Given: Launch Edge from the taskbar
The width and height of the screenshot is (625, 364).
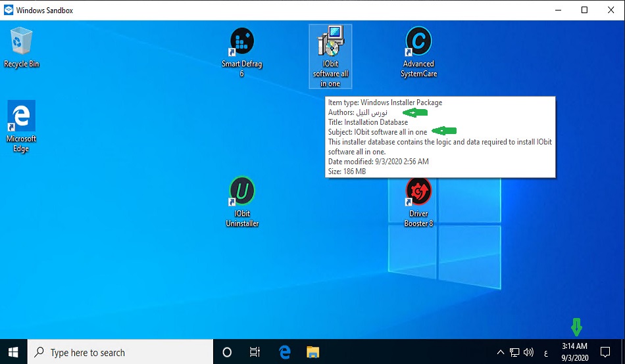Looking at the screenshot, I should click(x=285, y=352).
